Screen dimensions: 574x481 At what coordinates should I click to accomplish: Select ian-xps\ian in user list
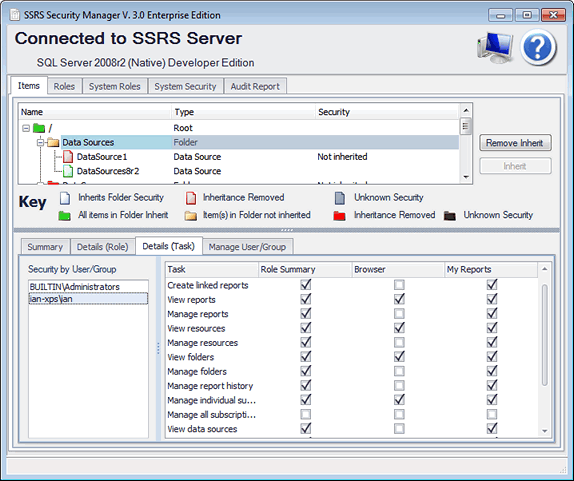tap(88, 299)
